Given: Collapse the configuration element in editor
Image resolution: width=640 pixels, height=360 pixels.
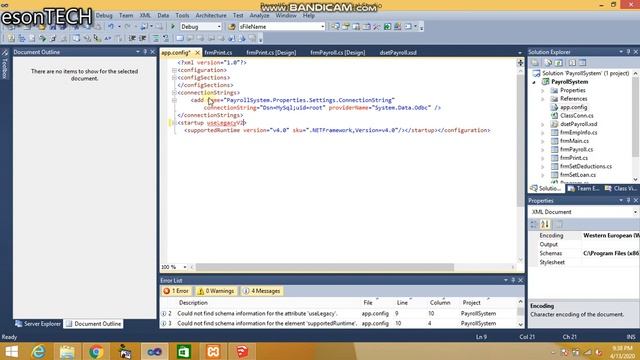Looking at the screenshot, I should click(x=174, y=70).
